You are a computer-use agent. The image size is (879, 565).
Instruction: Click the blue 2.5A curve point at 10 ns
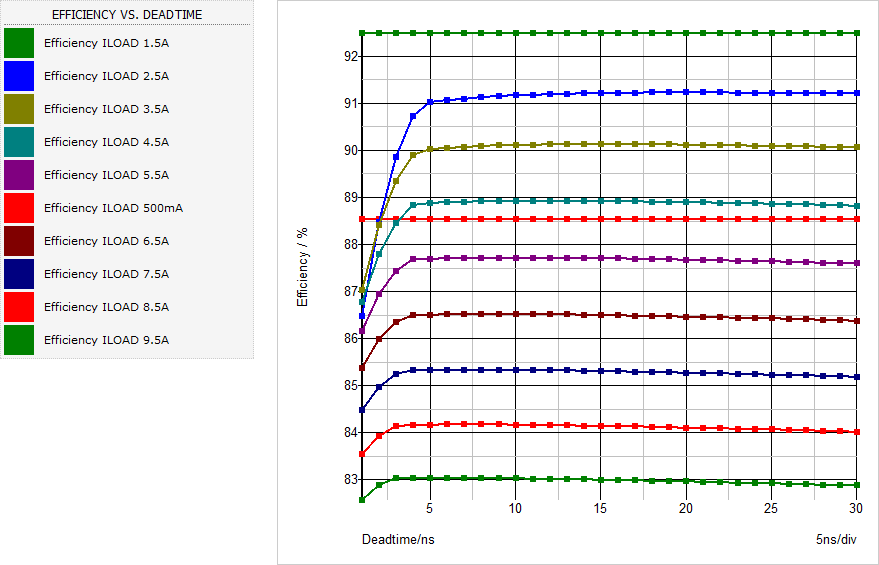pos(515,95)
